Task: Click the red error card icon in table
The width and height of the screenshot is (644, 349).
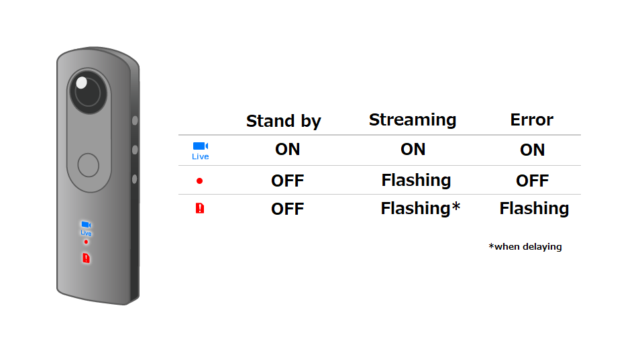Action: [x=200, y=209]
